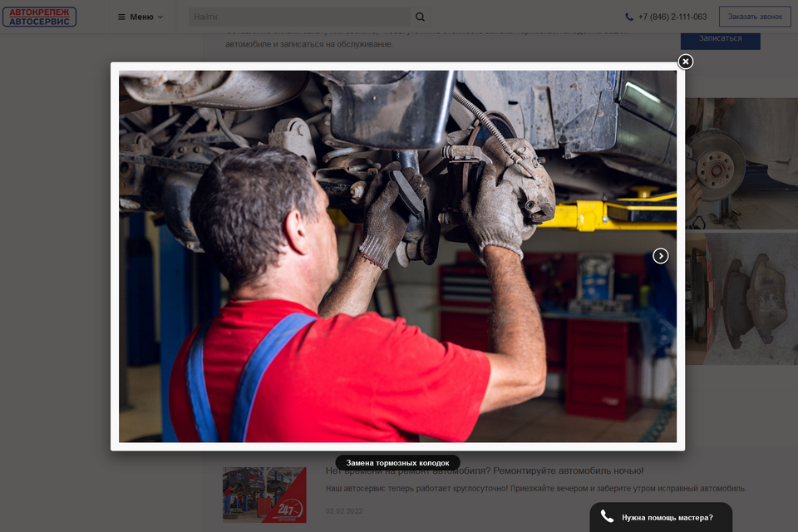Go to next photo with the arrow
The height and width of the screenshot is (532, 798).
pyautogui.click(x=661, y=256)
